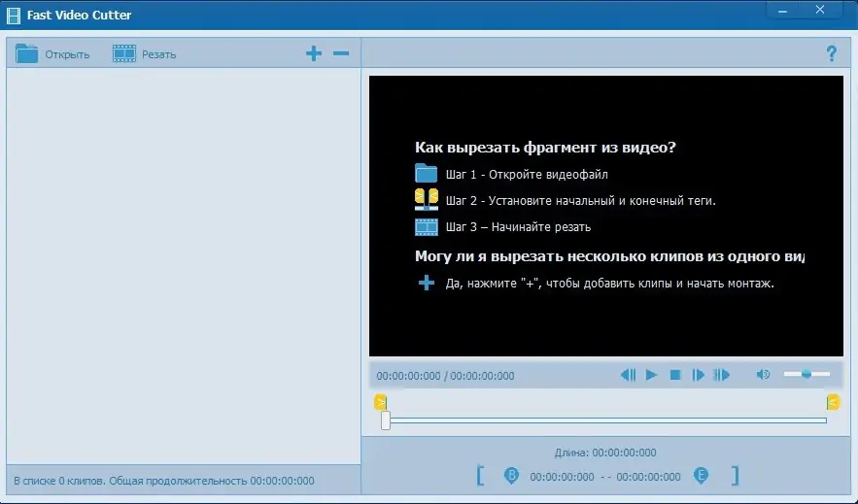Screen dimensions: 858x504
Task: Click the Fast Video Cutter title icon
Action: pos(14,16)
